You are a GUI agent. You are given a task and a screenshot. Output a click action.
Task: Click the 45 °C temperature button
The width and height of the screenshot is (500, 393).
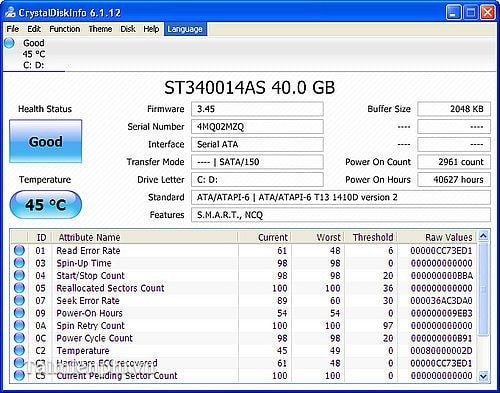(46, 204)
